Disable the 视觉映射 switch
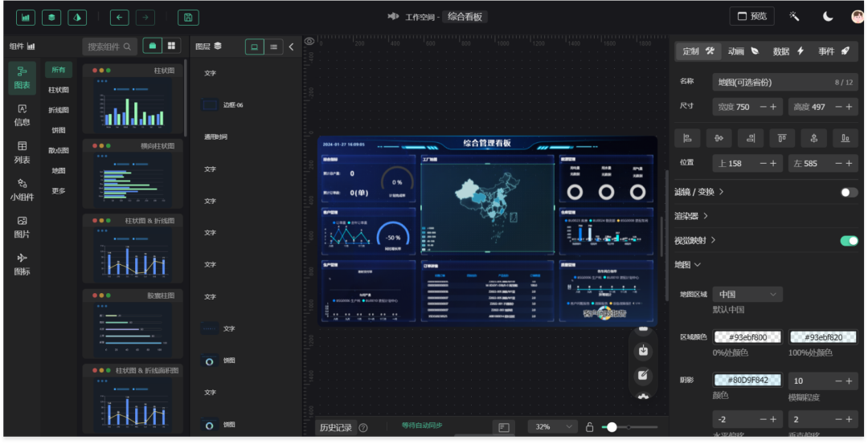This screenshot has height=444, width=868. [x=850, y=241]
